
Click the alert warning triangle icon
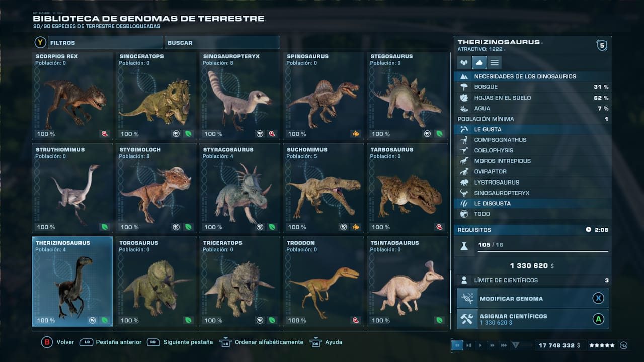[x=515, y=345]
